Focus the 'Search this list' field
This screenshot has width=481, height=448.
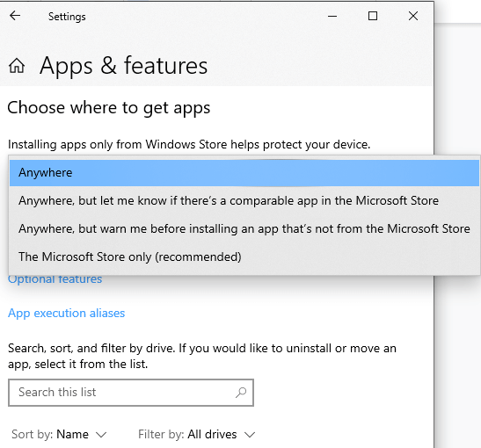coord(131,393)
